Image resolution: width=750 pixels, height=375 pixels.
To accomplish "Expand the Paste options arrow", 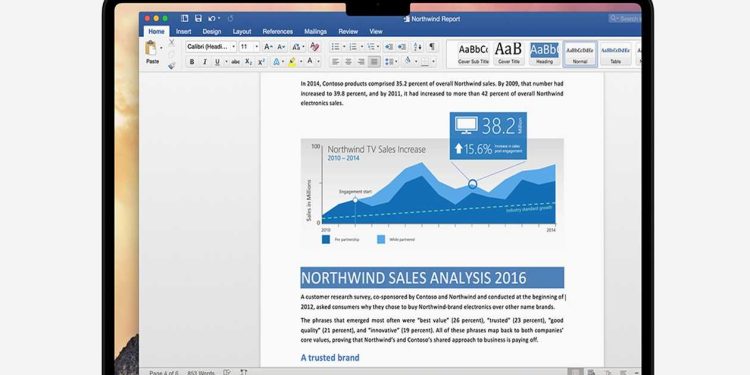I will tap(161, 48).
